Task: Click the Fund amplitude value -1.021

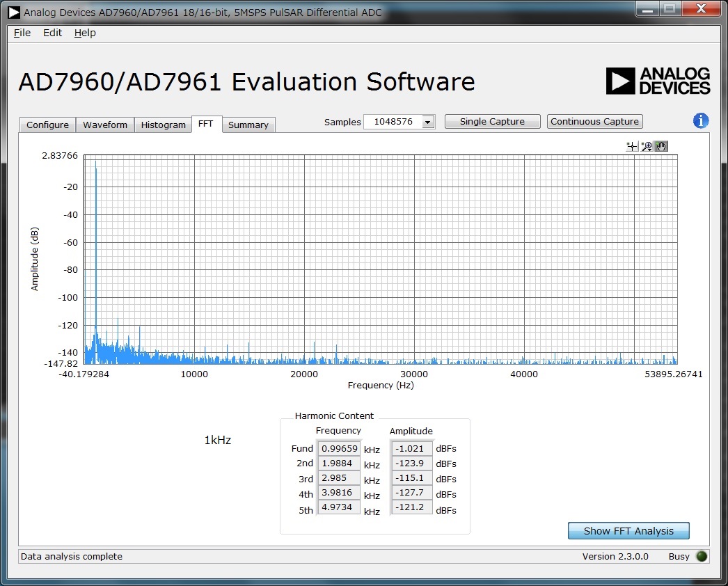Action: click(412, 449)
